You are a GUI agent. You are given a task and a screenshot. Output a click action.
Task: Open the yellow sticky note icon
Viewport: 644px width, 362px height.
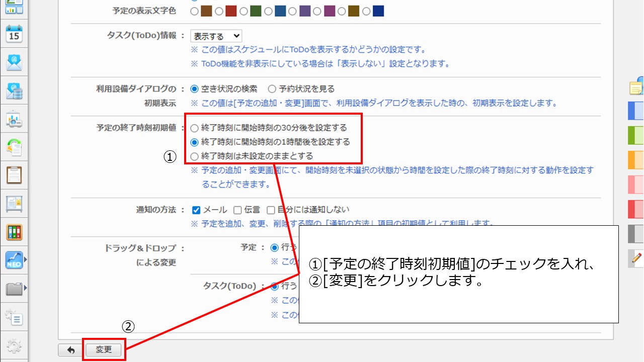[x=637, y=86]
